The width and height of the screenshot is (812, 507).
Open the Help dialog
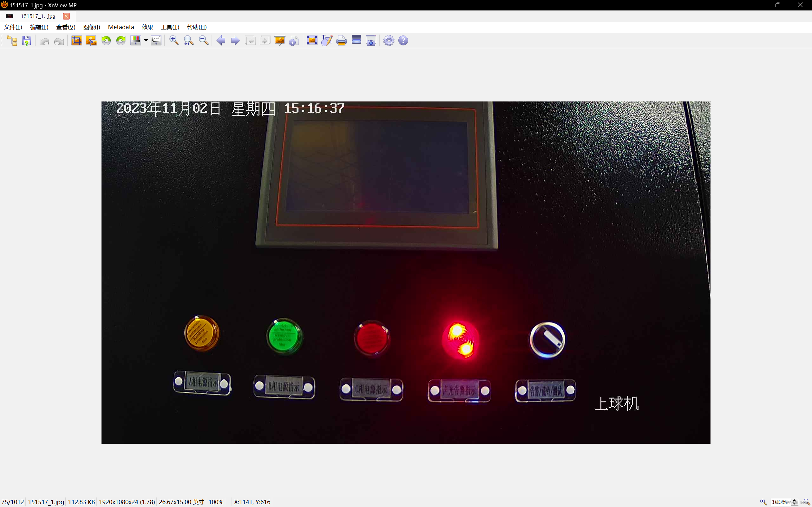(x=403, y=40)
